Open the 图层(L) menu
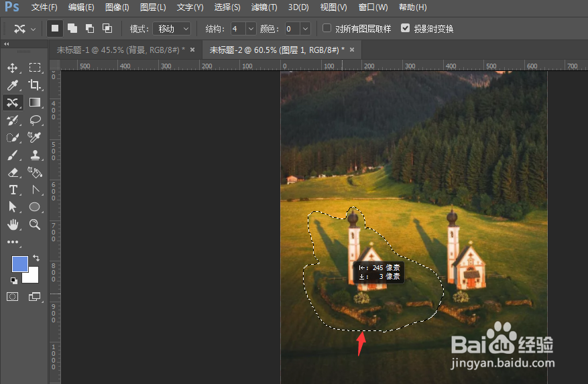Screen dimensions: 588x384 (x=153, y=7)
